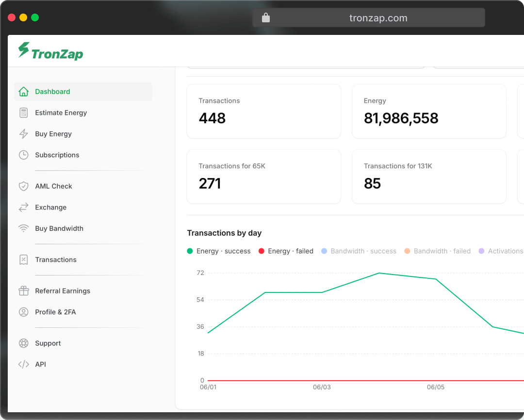This screenshot has height=420, width=524.
Task: Click the TronZap logo
Action: (50, 51)
